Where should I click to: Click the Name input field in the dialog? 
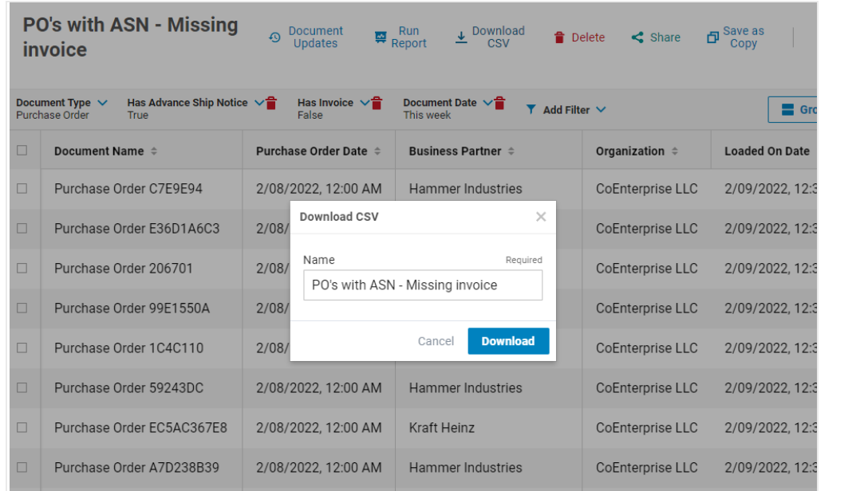tap(423, 285)
